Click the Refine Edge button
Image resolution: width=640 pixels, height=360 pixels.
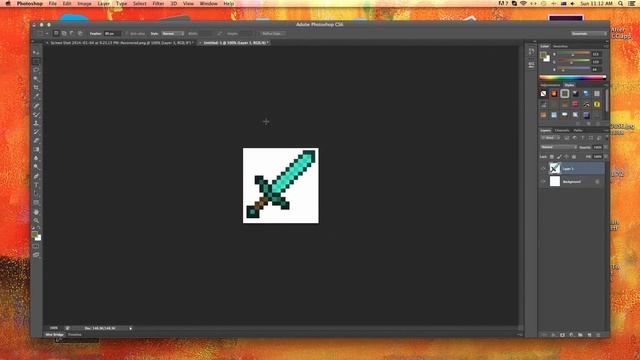[x=272, y=33]
